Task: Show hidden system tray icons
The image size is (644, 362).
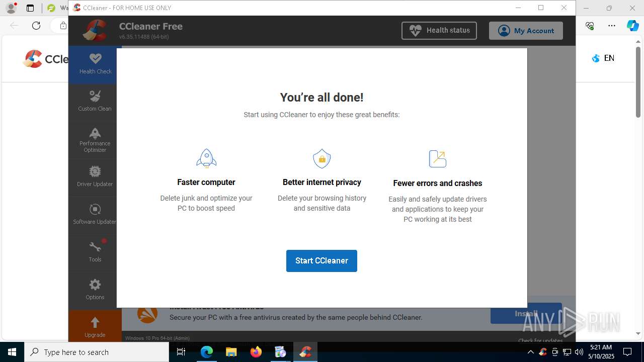Action: tap(531, 352)
